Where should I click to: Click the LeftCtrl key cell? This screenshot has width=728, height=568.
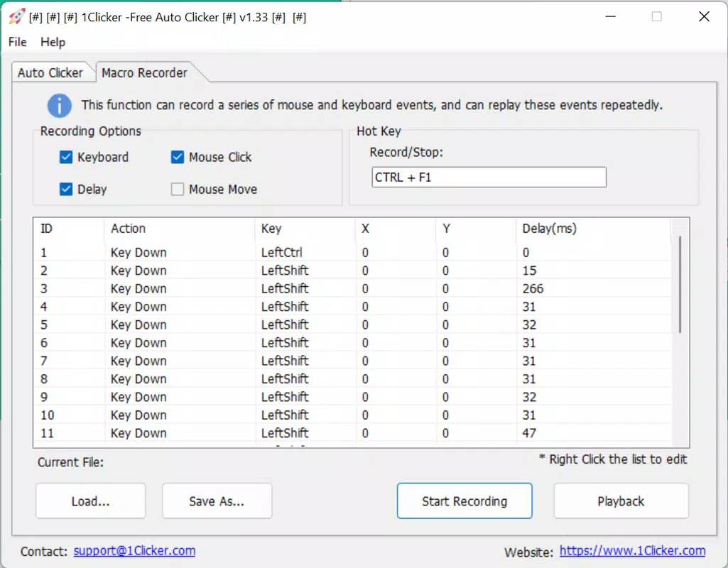tap(282, 253)
